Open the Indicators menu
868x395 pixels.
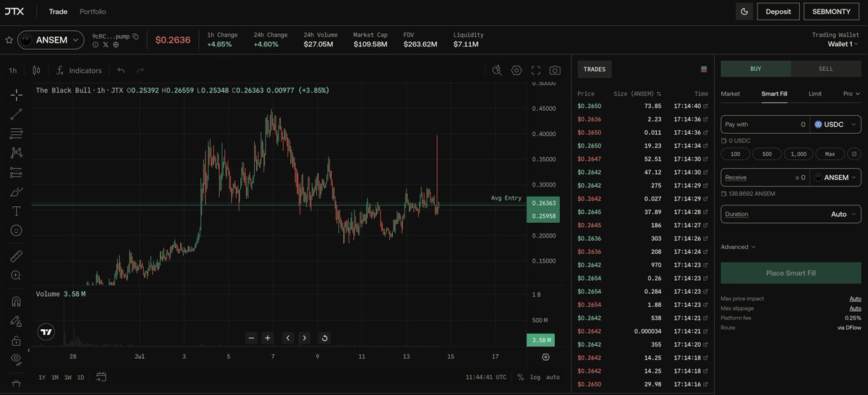tap(78, 71)
